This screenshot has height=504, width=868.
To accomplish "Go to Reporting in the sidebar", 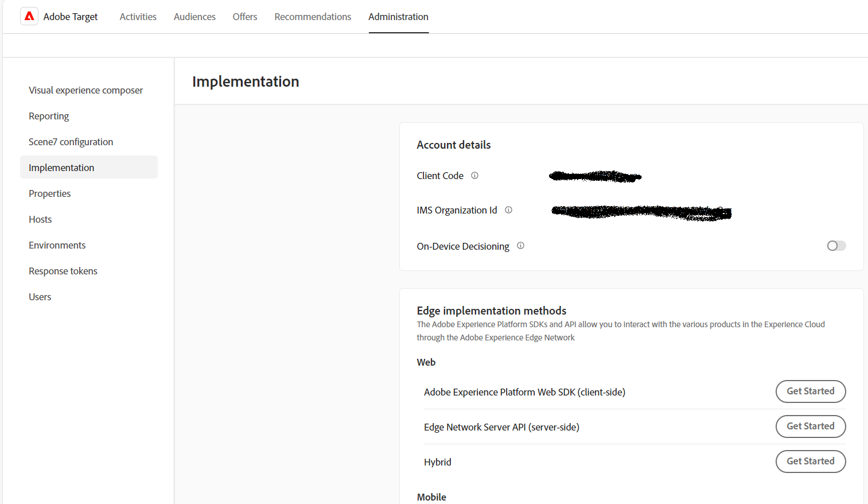I will (x=89, y=116).
